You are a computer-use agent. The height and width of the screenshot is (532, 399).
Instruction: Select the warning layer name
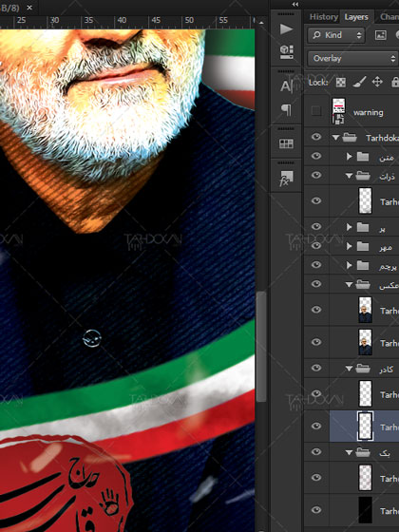click(x=369, y=112)
